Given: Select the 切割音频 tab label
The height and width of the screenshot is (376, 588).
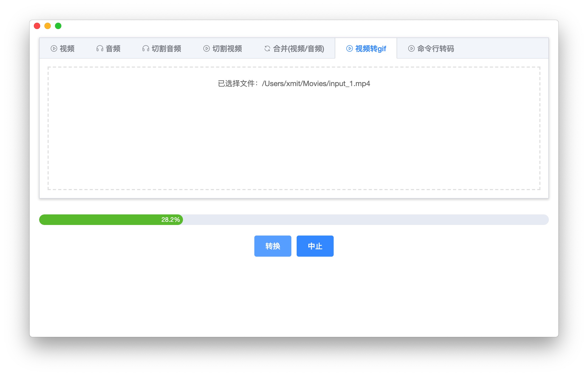Looking at the screenshot, I should [166, 49].
